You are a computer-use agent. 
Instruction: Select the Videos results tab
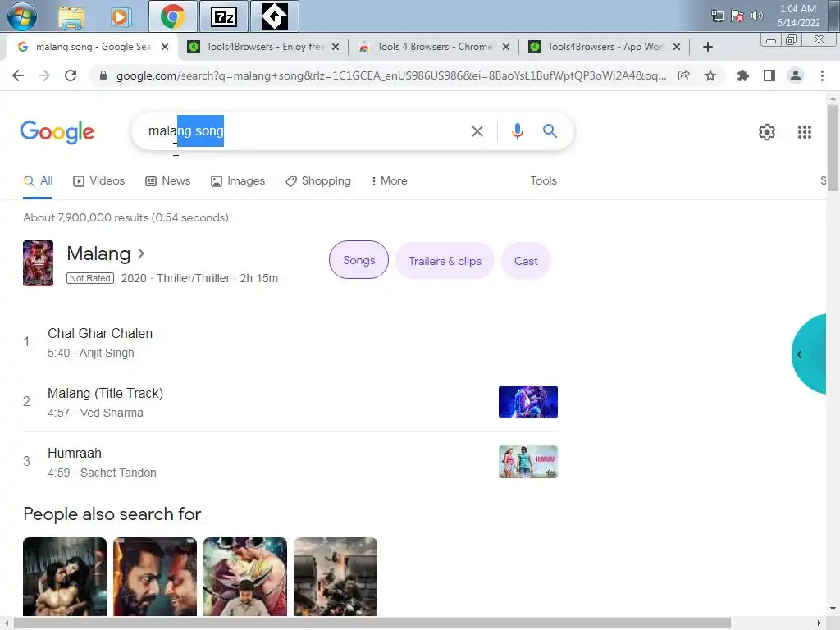pos(98,181)
